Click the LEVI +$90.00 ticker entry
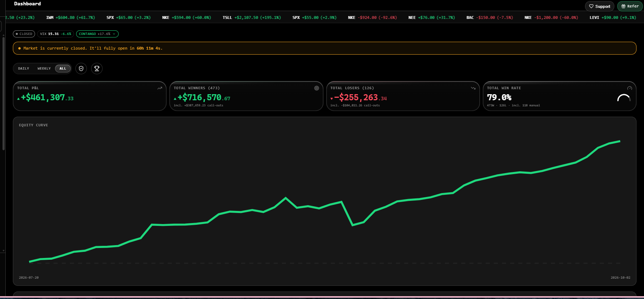The image size is (644, 299). (x=613, y=17)
